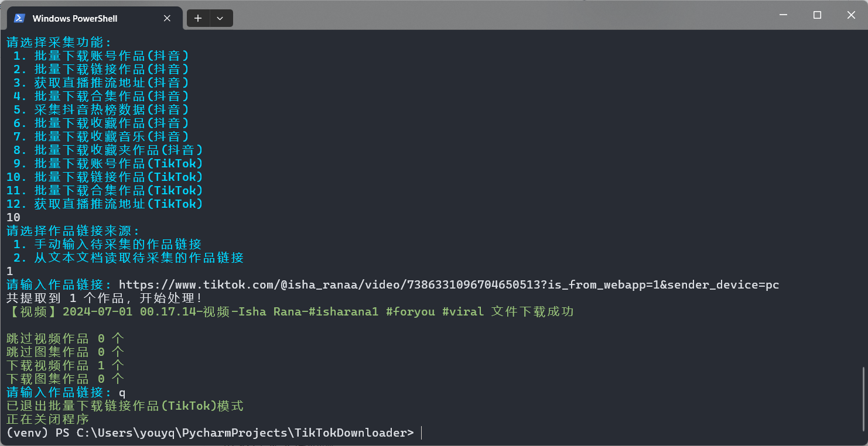Open a new terminal tab with plus button
Screen dimensions: 868x446
198,18
